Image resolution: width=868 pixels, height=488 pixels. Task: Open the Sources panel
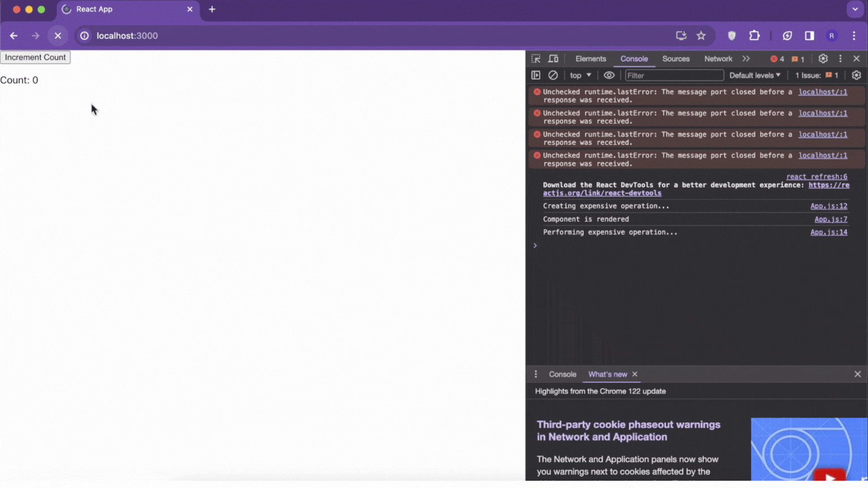pos(676,58)
